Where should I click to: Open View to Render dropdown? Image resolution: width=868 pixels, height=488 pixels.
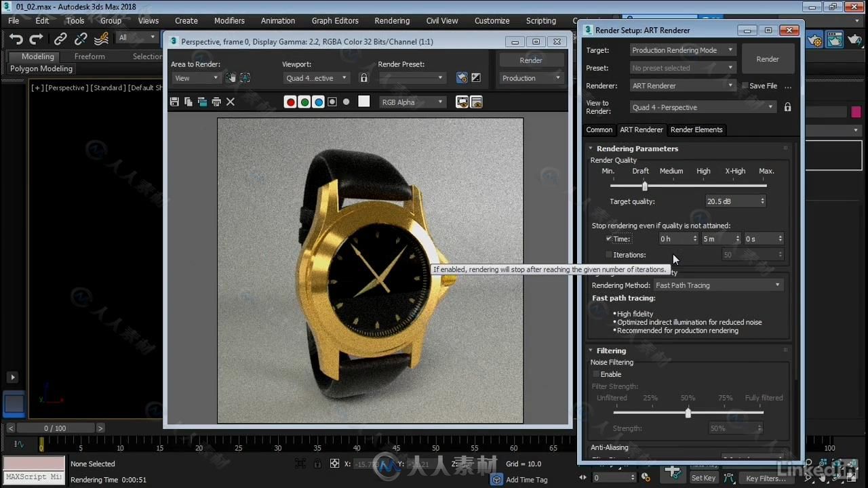pos(703,107)
